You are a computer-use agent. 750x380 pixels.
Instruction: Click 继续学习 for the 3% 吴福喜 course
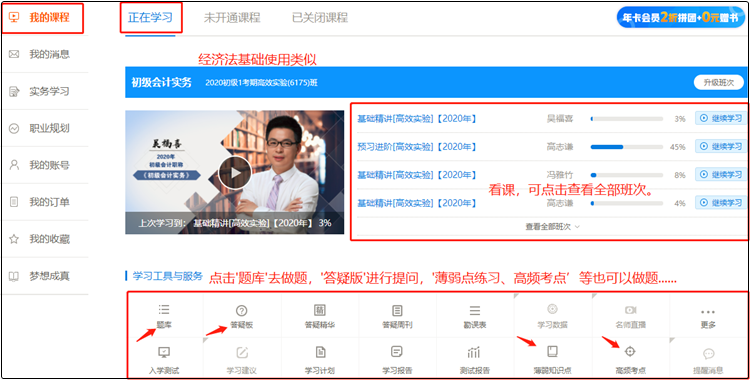pyautogui.click(x=721, y=118)
